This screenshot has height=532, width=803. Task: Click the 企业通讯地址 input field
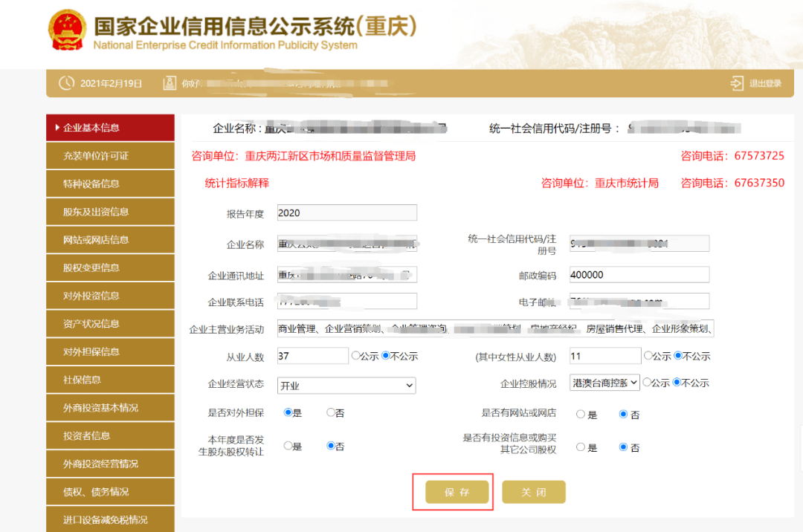tap(346, 275)
